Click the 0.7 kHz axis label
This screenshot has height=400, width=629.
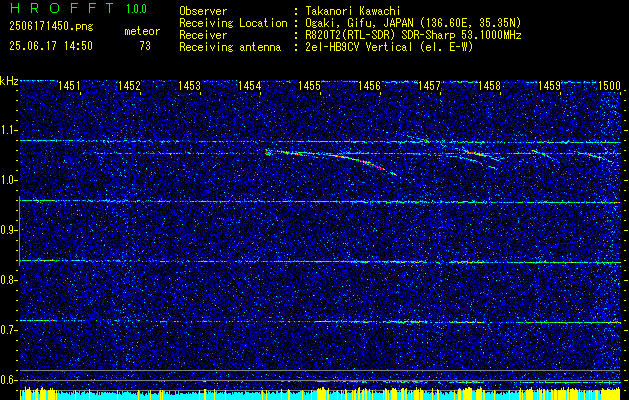(8, 330)
